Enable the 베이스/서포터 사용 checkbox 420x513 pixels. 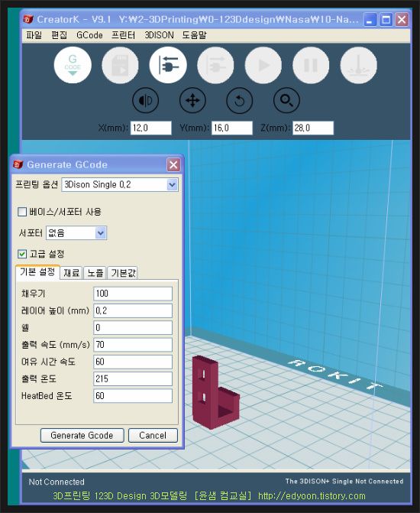22,212
